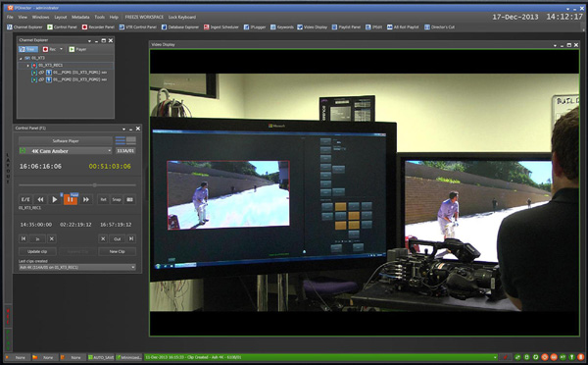Toggle the orange Pause button
The image size is (588, 365).
point(71,199)
